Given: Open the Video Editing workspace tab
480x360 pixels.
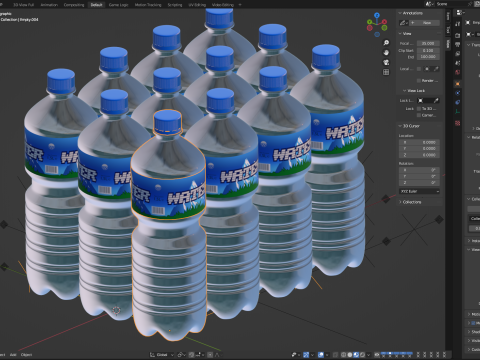Looking at the screenshot, I should coord(223,5).
